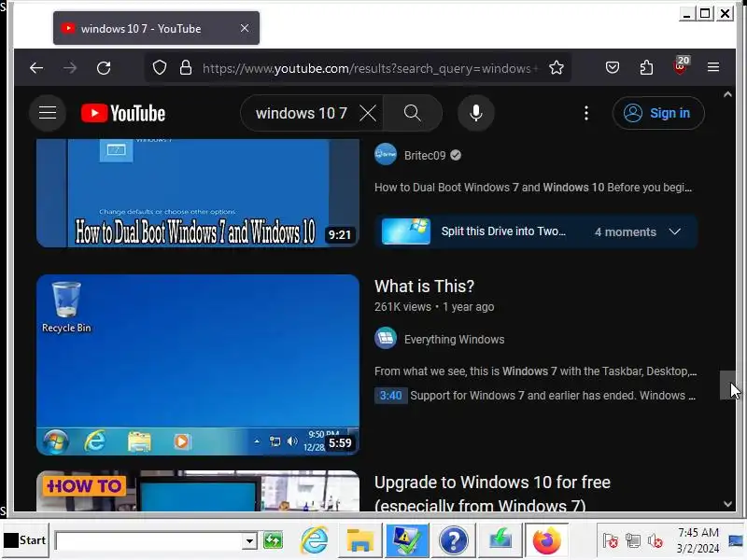Open the Firefox extensions puzzle icon
747x560 pixels.
click(x=646, y=67)
